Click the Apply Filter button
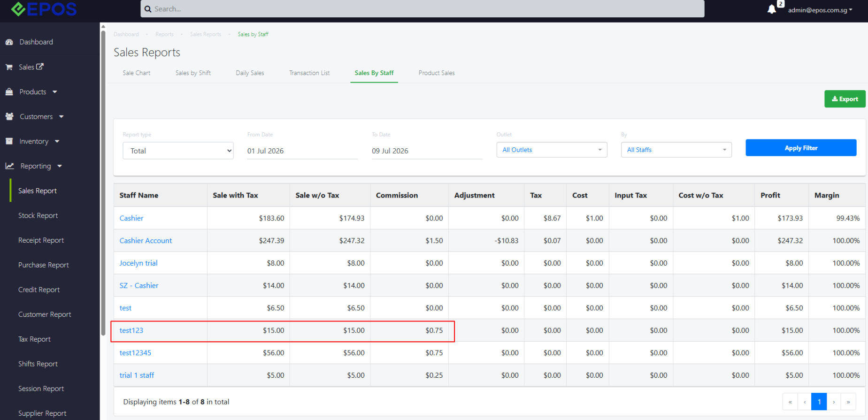Image resolution: width=868 pixels, height=420 pixels. [801, 148]
